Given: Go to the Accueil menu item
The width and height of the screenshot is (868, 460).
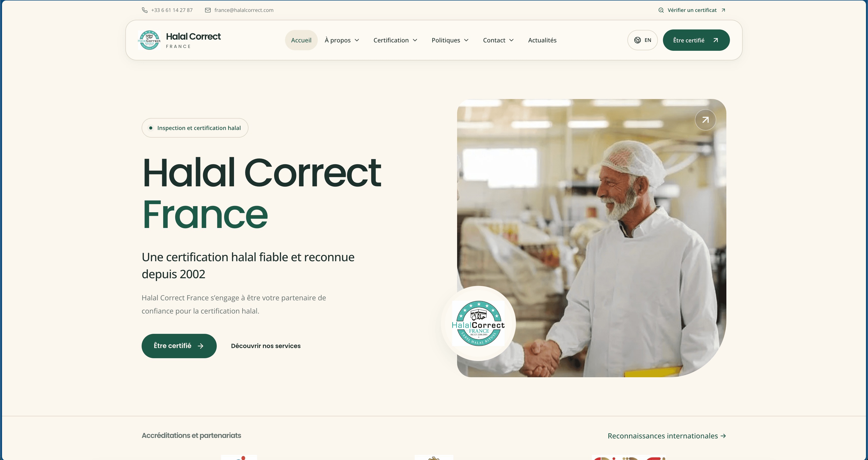Looking at the screenshot, I should tap(301, 40).
